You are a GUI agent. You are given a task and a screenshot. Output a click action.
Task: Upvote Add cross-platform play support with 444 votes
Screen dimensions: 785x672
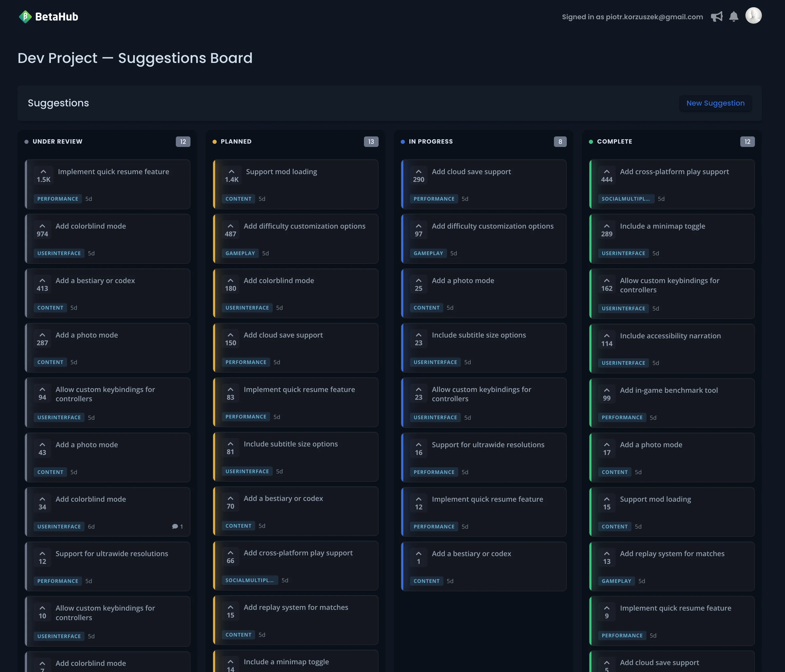click(x=607, y=172)
